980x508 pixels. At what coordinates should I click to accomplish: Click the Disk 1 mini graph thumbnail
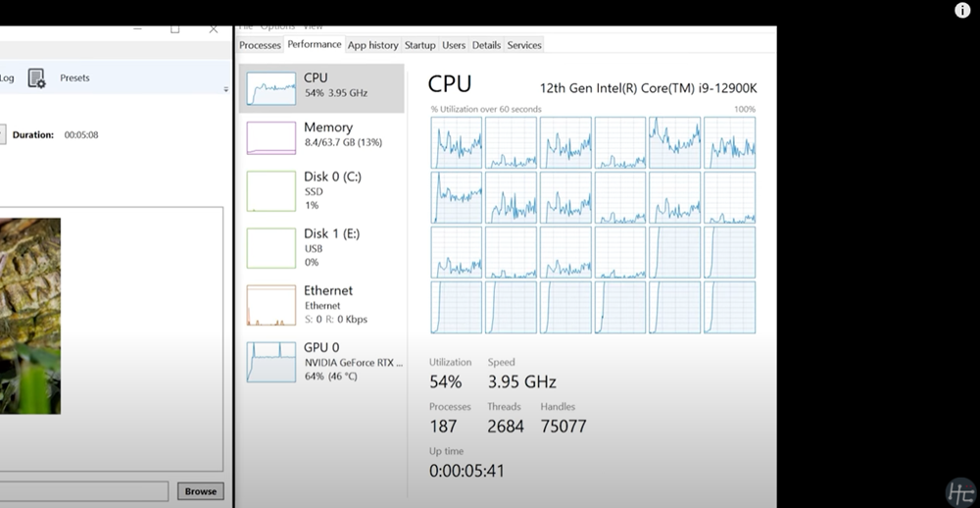tap(271, 248)
